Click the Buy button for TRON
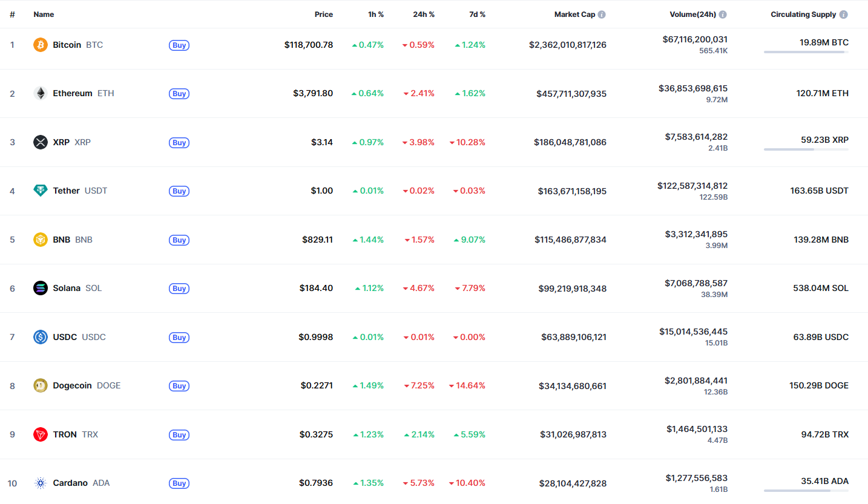 (x=179, y=435)
